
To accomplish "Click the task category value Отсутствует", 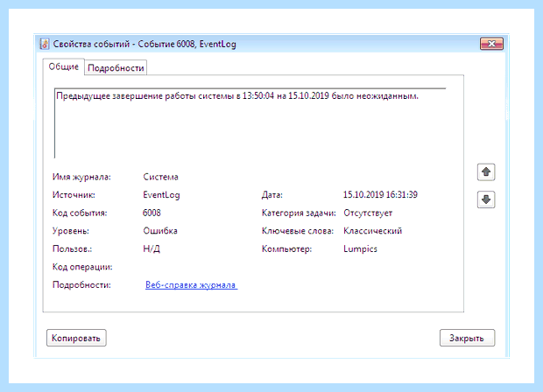I will pos(368,213).
